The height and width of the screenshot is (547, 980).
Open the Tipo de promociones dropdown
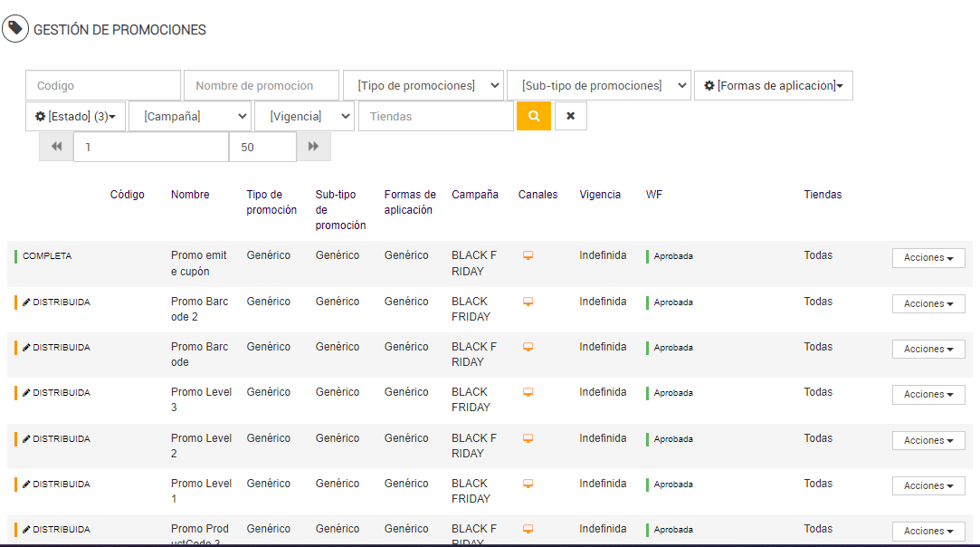pos(423,85)
